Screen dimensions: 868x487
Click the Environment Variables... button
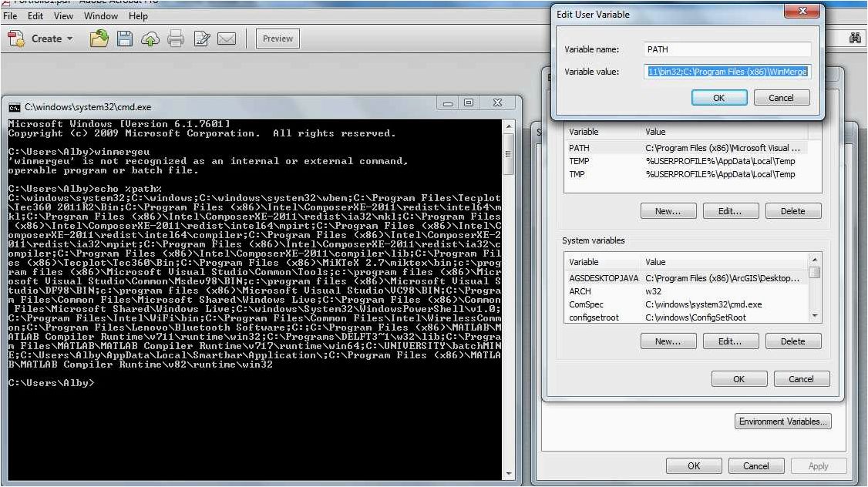(x=782, y=422)
